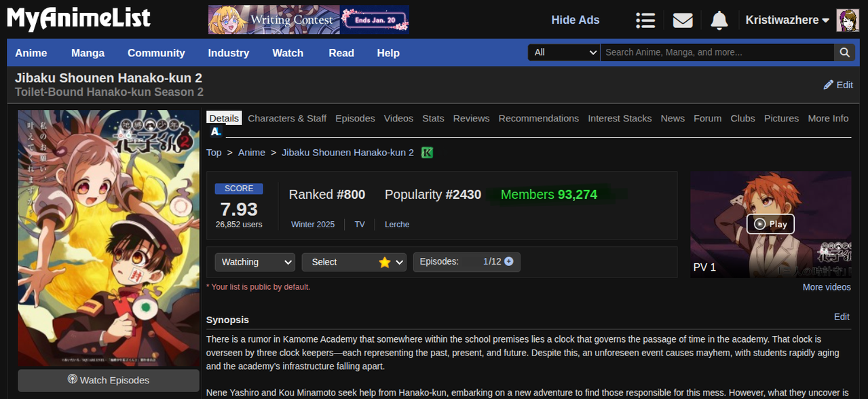
Task: Open the Anime menu
Action: pyautogui.click(x=31, y=53)
